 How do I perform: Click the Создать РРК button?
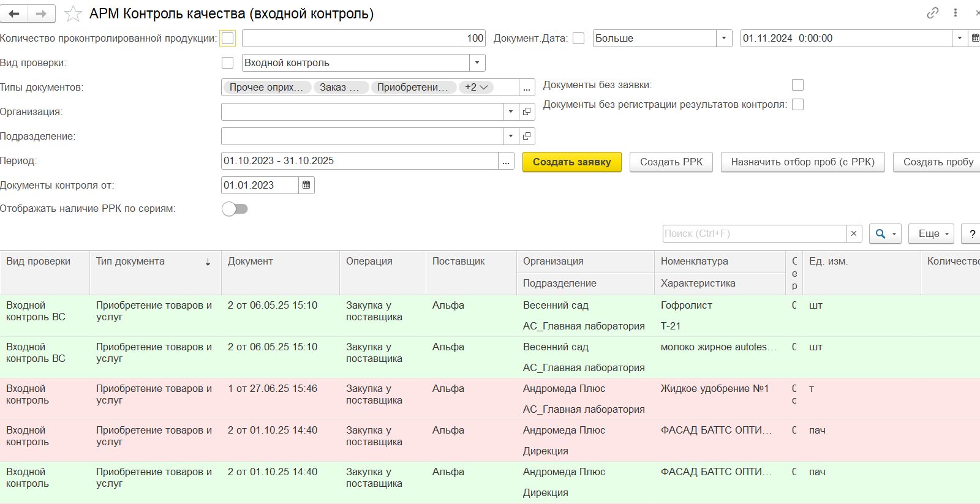point(671,162)
